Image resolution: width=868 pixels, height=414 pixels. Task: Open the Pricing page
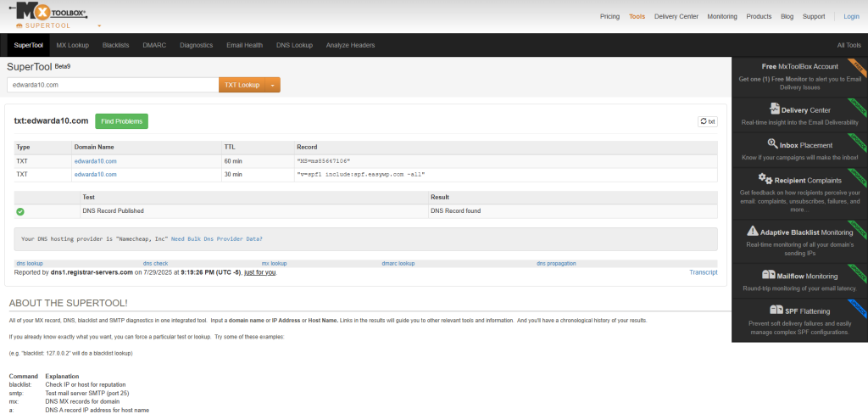(609, 17)
